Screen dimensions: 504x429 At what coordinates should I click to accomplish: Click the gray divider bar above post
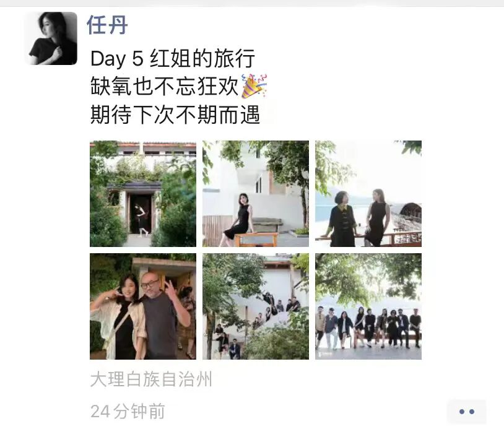(252, 3)
